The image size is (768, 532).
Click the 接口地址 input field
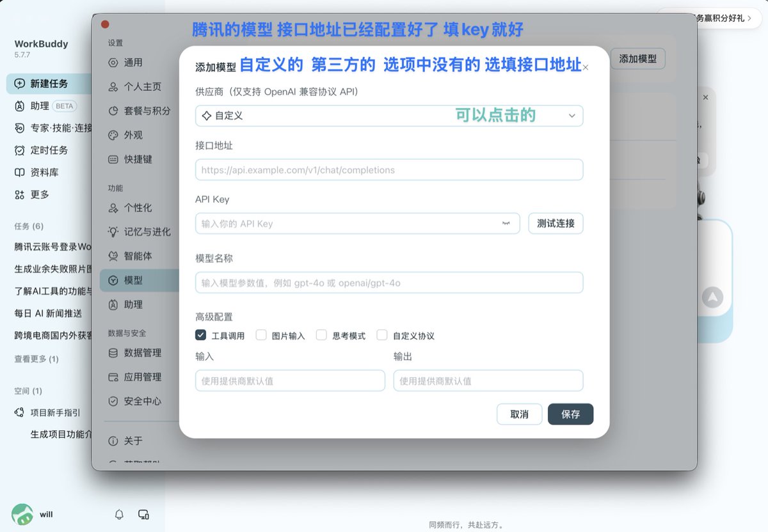(x=389, y=170)
